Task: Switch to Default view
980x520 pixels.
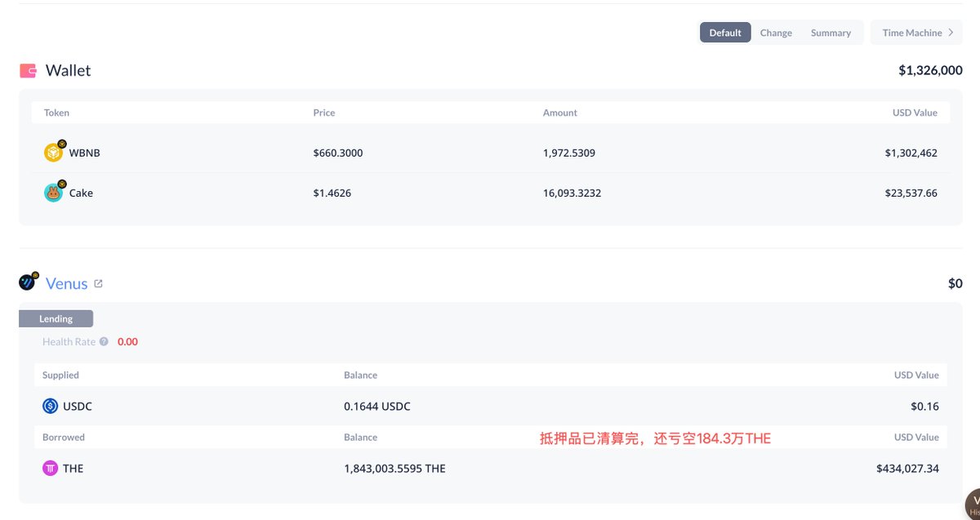Action: pyautogui.click(x=725, y=33)
